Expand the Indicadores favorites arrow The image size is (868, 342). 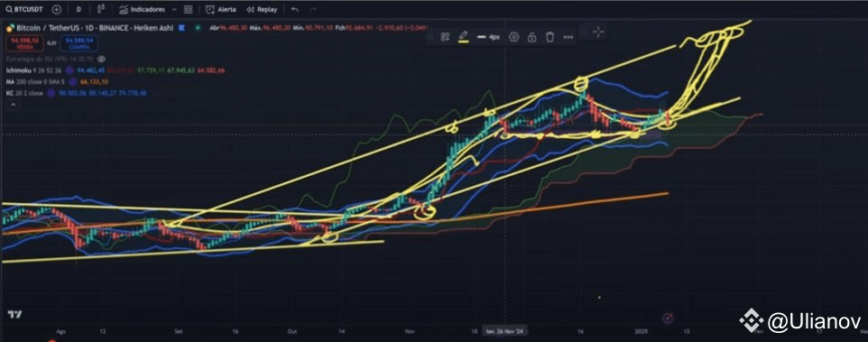(174, 9)
